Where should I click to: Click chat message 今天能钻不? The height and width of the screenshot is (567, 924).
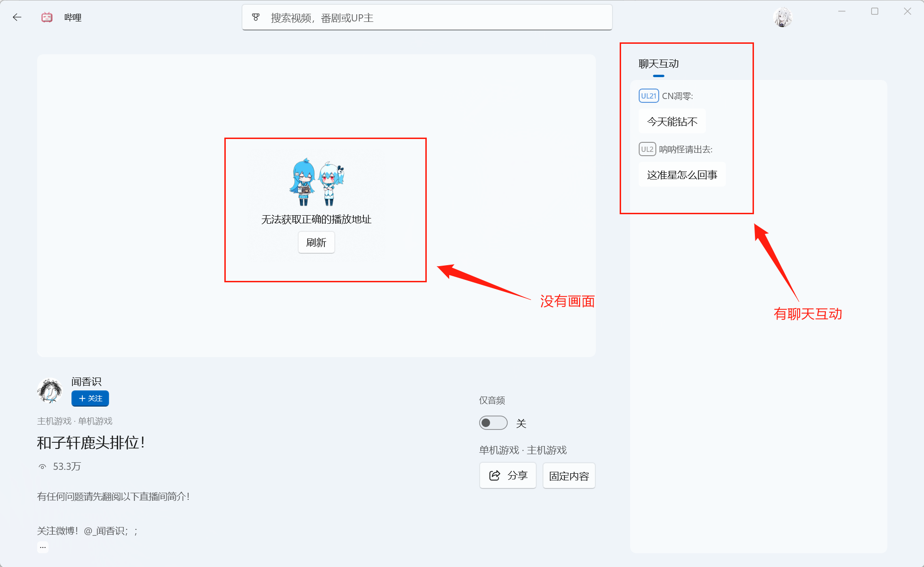pyautogui.click(x=672, y=121)
